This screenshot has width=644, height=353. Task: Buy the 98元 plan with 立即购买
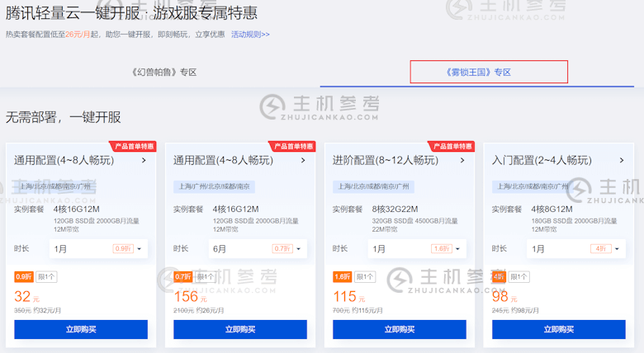[x=559, y=329]
